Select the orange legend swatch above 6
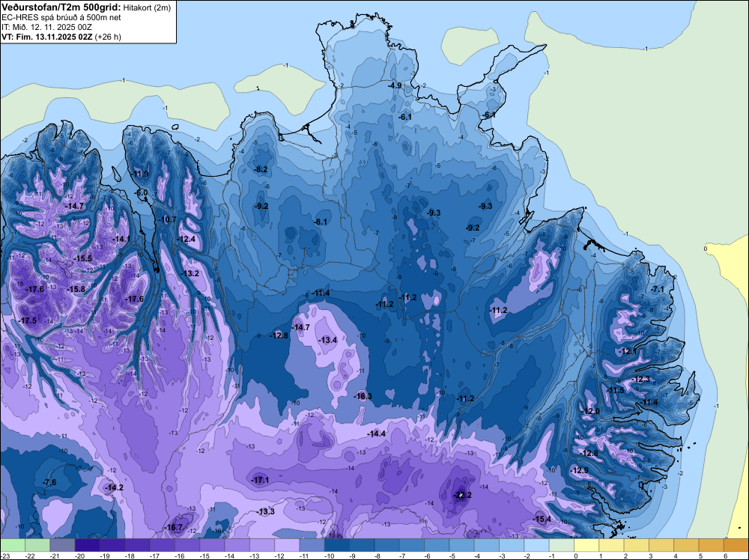This screenshot has height=560, width=749. click(x=736, y=545)
